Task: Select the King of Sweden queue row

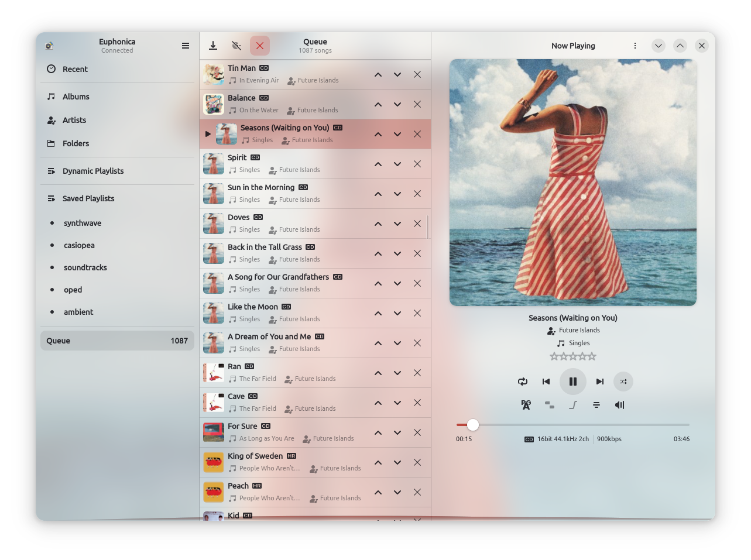Action: coord(316,462)
